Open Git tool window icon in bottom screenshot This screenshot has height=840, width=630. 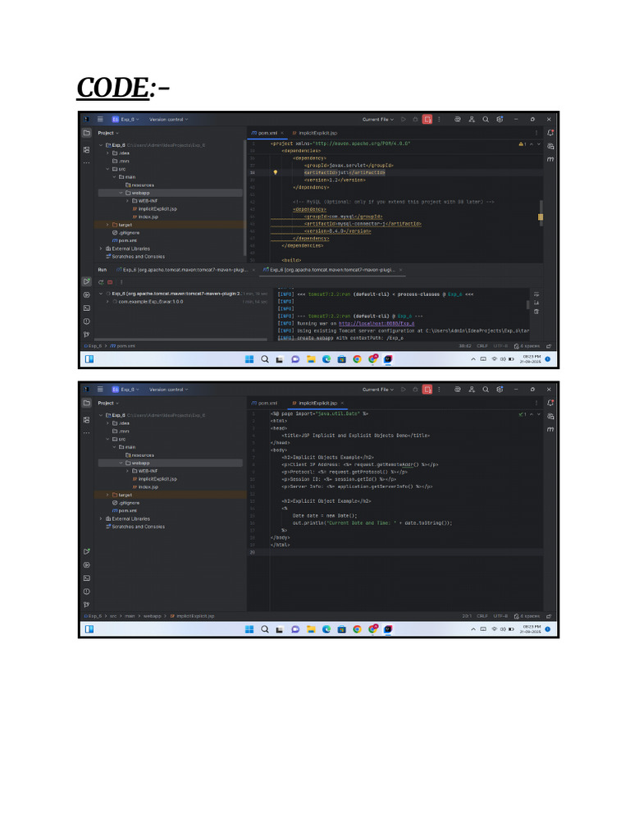87,605
